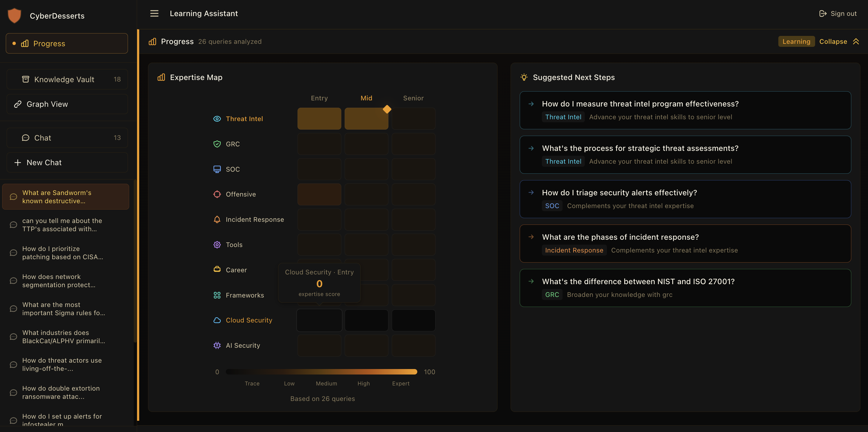This screenshot has width=868, height=432.
Task: Click the Frameworks grid icon
Action: pyautogui.click(x=217, y=295)
